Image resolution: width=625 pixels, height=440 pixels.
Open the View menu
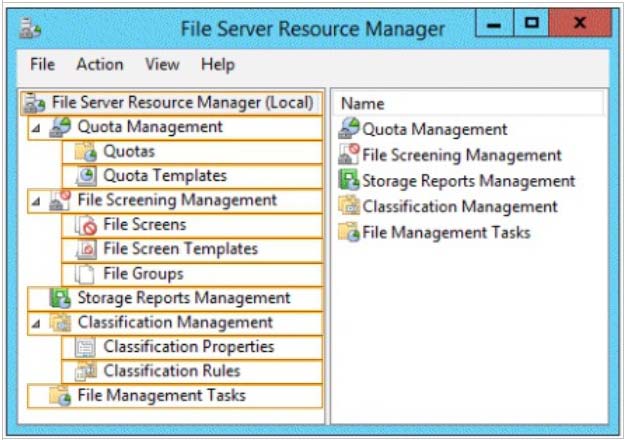click(162, 64)
